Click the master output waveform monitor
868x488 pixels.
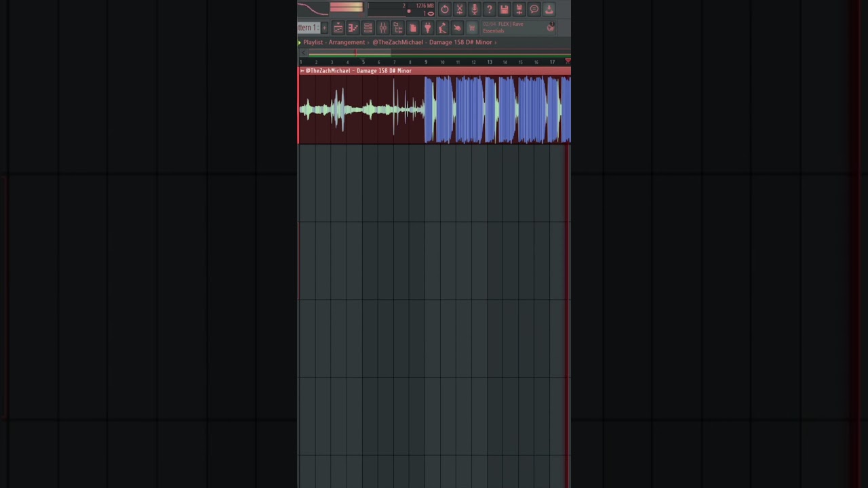pyautogui.click(x=313, y=8)
